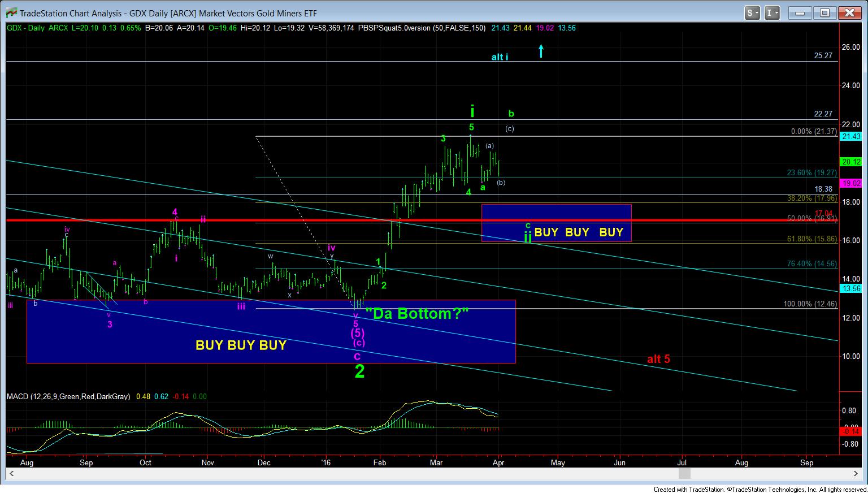This screenshot has height=493, width=868.
Task: Click the magenta '(5)' wave label
Action: click(357, 333)
